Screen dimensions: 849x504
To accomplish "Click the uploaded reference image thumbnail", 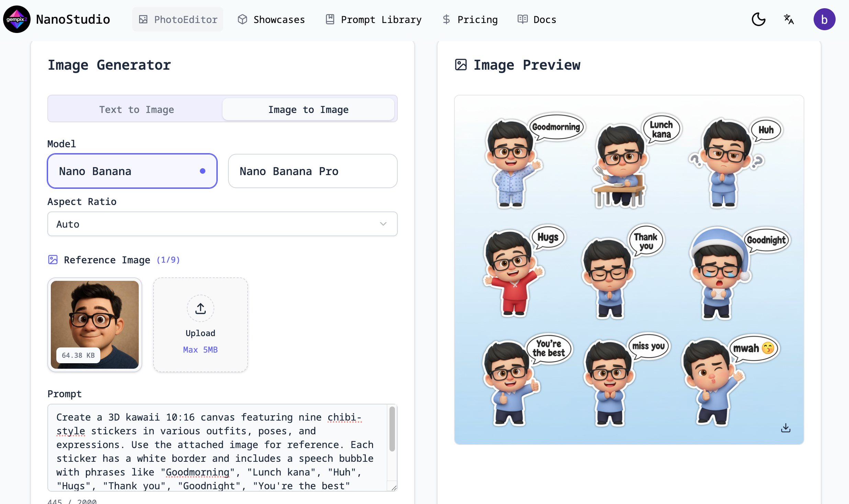I will click(95, 324).
